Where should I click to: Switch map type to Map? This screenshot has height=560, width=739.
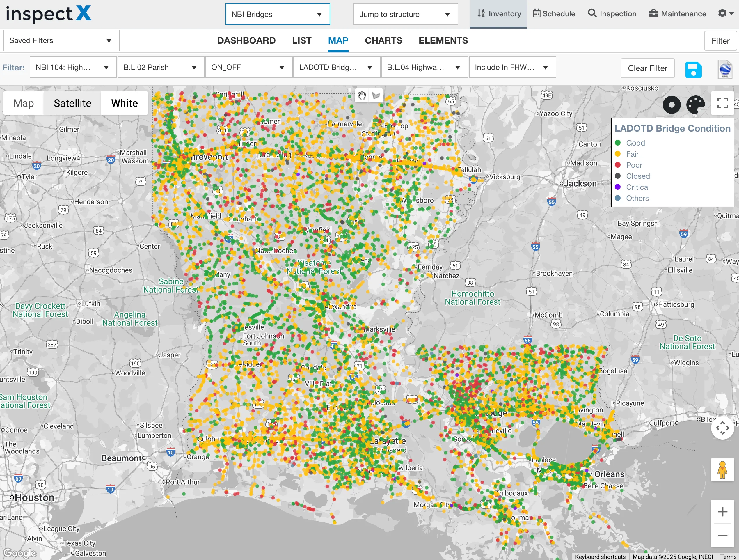pos(23,103)
